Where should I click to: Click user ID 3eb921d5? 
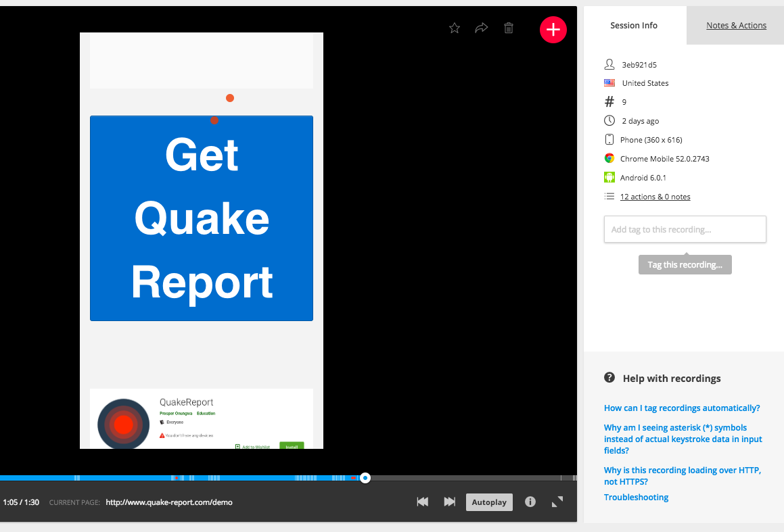(x=639, y=65)
